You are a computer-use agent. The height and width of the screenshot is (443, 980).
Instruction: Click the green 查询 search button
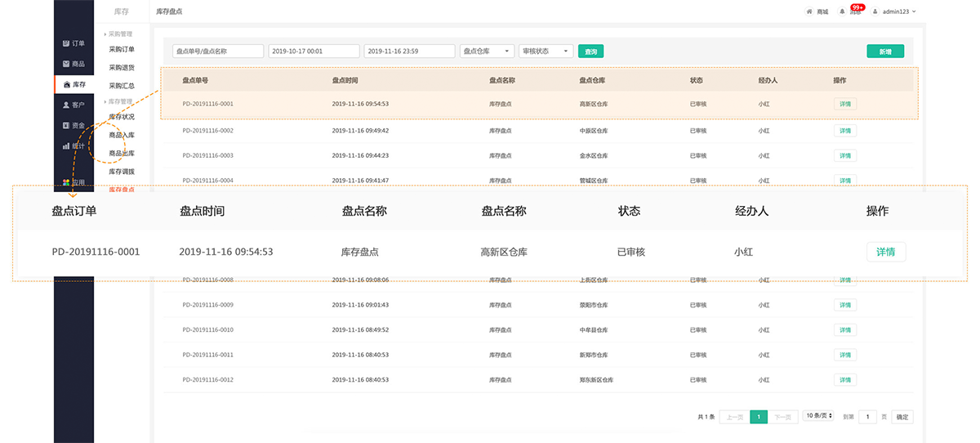pyautogui.click(x=590, y=51)
